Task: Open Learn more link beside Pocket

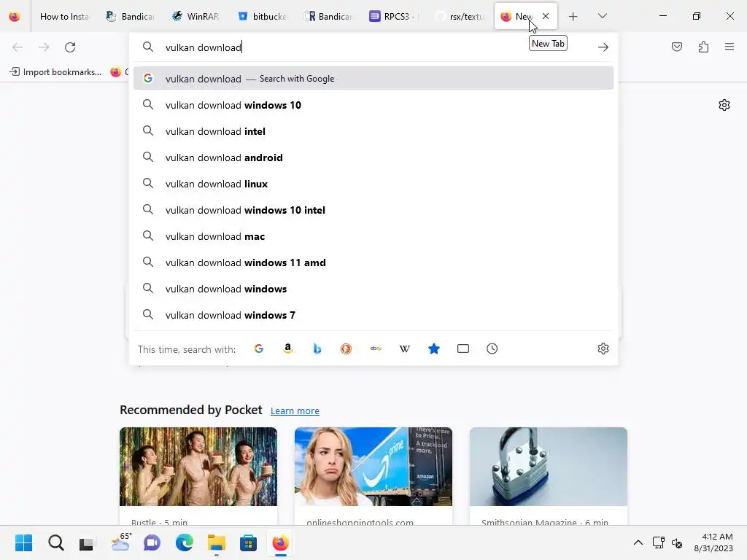Action: (x=295, y=411)
